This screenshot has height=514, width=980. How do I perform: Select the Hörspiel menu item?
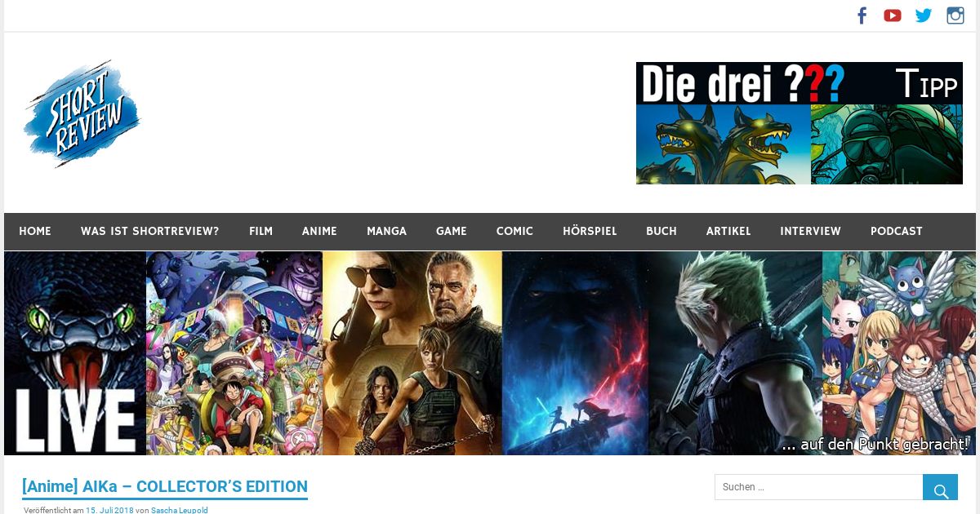(590, 232)
